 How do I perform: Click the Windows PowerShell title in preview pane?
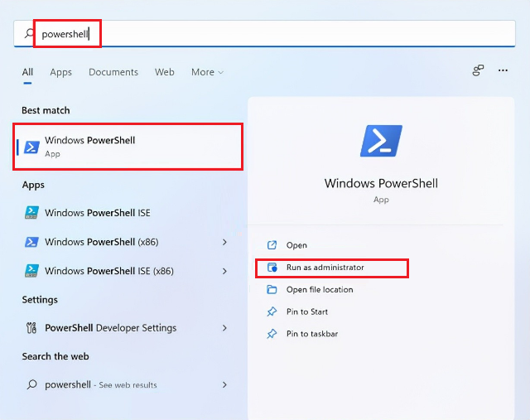381,183
